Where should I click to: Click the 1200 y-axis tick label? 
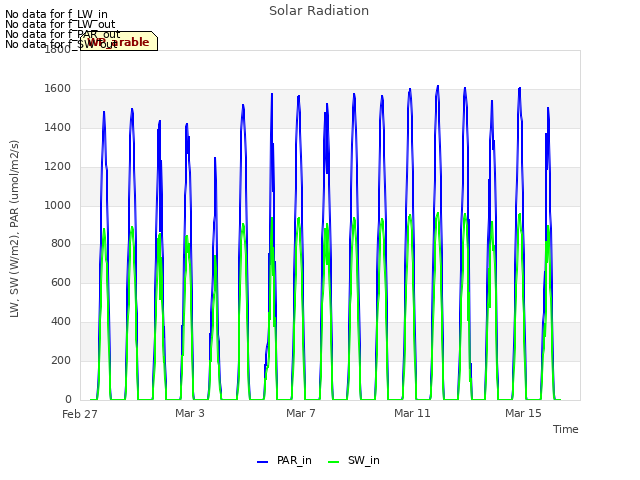[58, 167]
